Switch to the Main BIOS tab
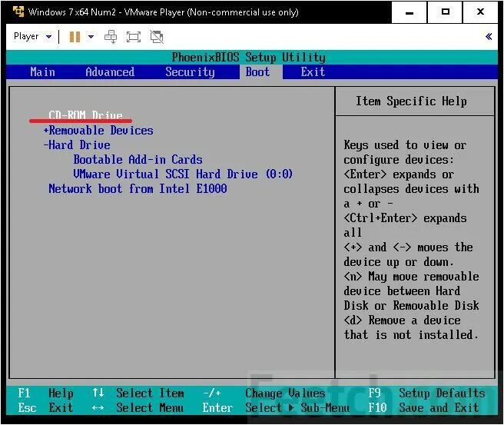The height and width of the screenshot is (425, 504). 42,71
